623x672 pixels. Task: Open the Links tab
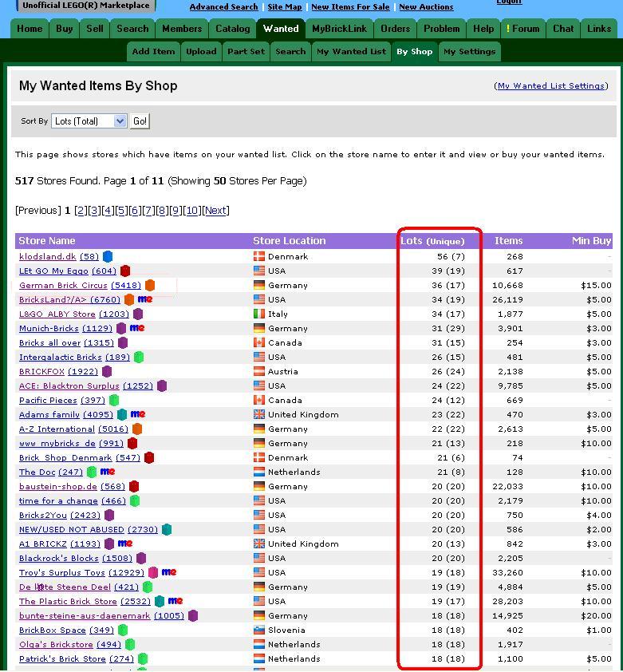(599, 29)
